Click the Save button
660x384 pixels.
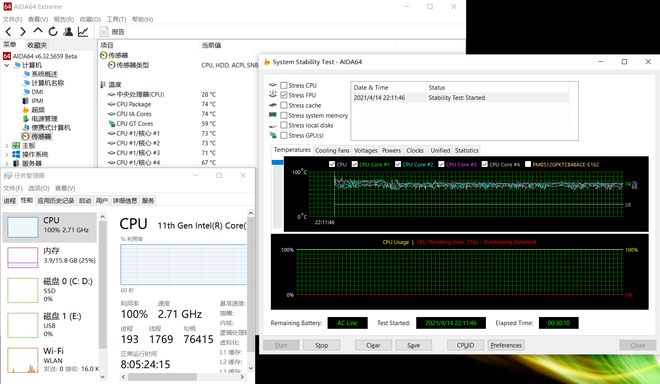(x=413, y=345)
